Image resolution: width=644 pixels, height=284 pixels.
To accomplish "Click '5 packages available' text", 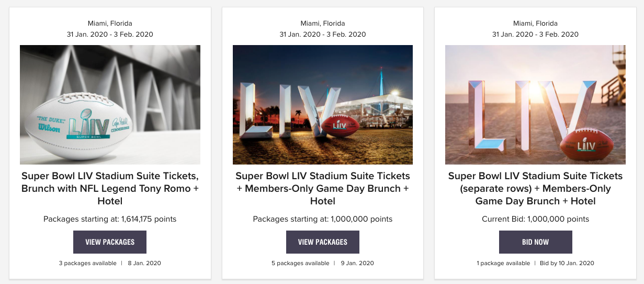I will point(300,263).
